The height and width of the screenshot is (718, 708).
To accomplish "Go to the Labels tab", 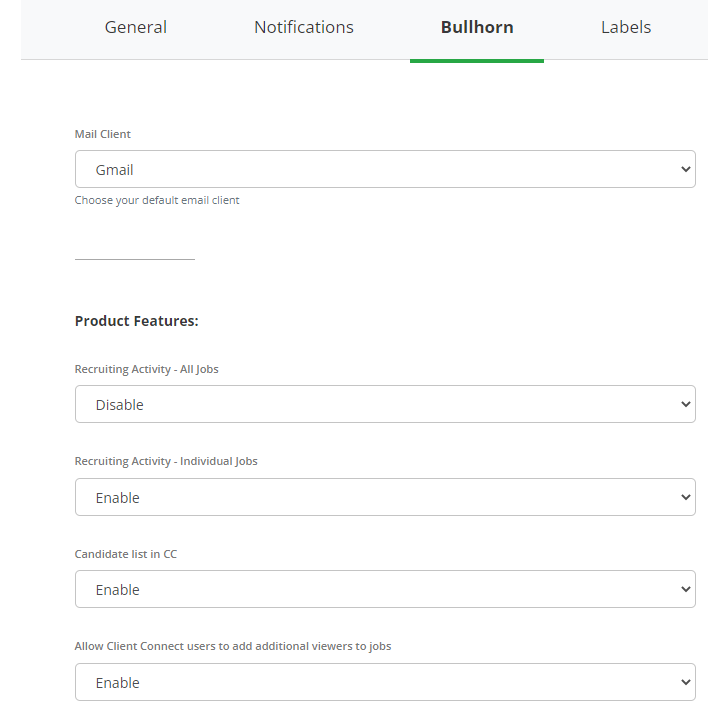I will [626, 27].
